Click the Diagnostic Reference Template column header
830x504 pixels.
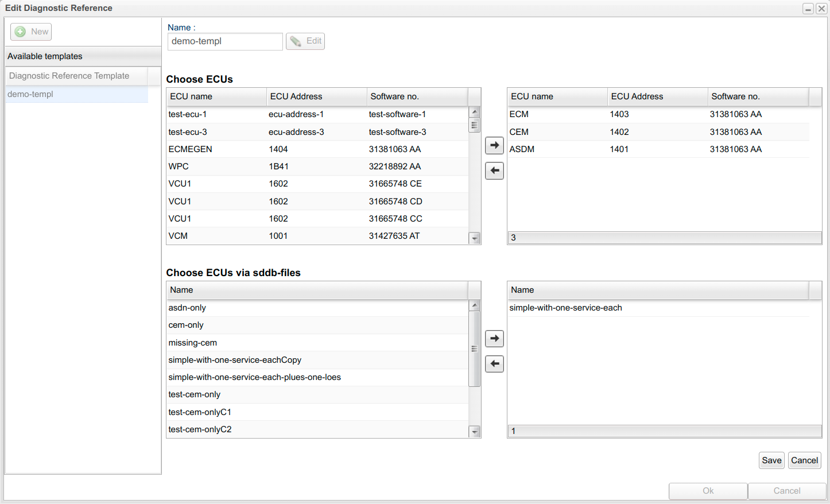coord(76,76)
